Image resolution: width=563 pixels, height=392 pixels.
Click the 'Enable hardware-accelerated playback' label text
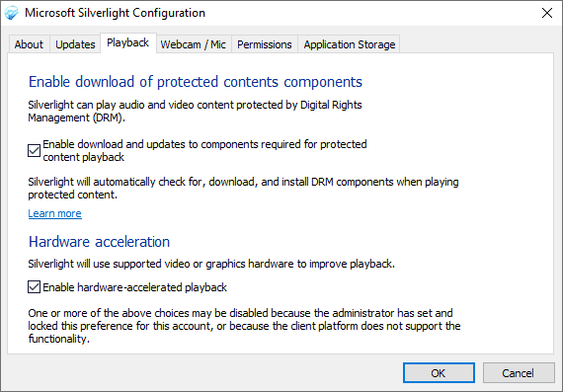[134, 287]
